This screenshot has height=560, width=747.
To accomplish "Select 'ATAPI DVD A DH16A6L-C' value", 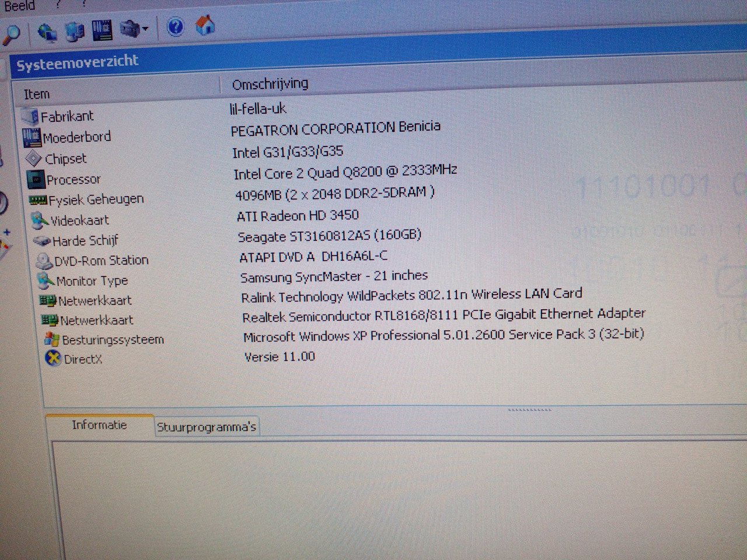I will click(313, 256).
